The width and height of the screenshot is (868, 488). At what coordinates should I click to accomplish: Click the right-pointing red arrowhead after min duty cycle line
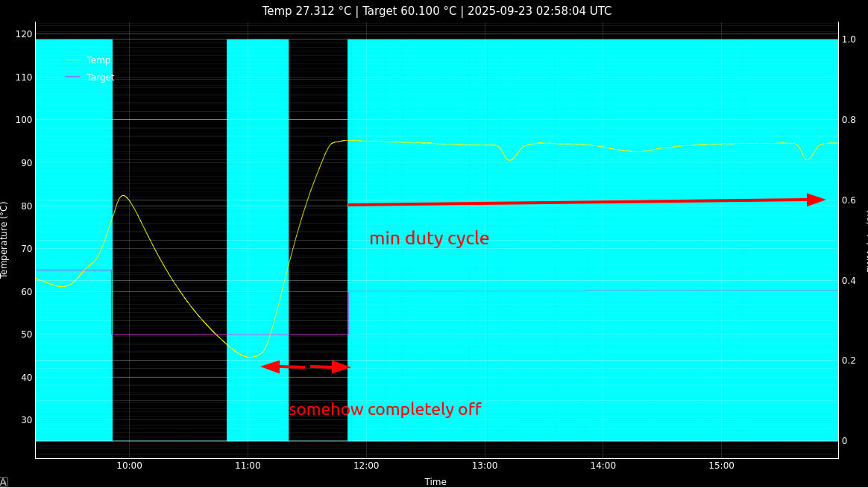click(x=816, y=200)
